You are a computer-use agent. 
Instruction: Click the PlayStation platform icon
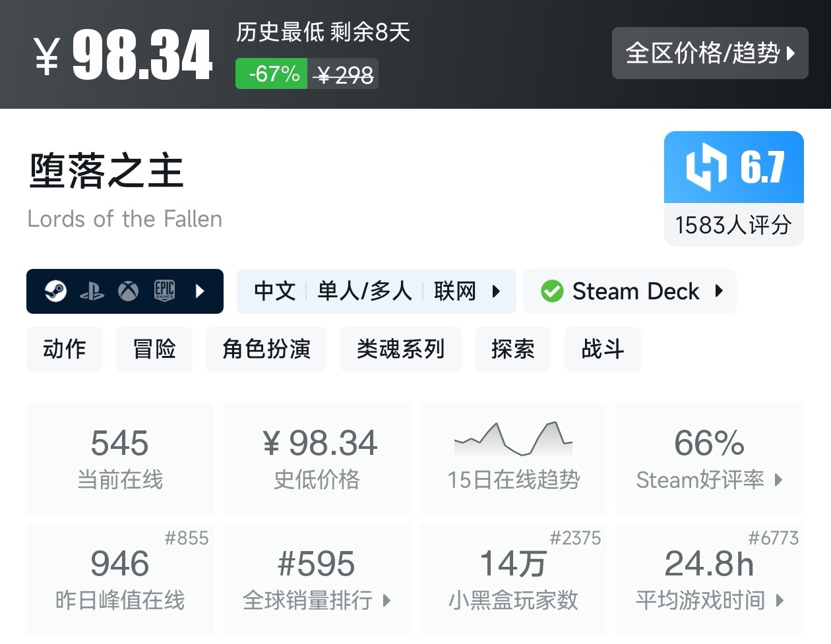click(x=92, y=291)
